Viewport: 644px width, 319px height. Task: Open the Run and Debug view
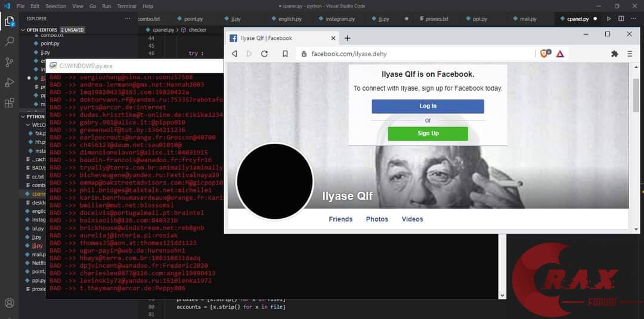click(9, 82)
